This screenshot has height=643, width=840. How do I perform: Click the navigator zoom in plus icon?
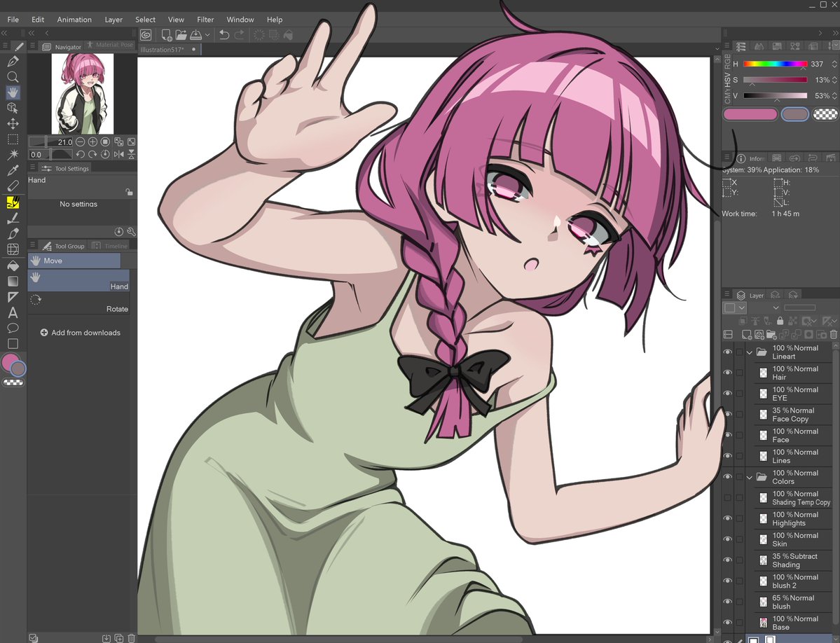tap(92, 142)
